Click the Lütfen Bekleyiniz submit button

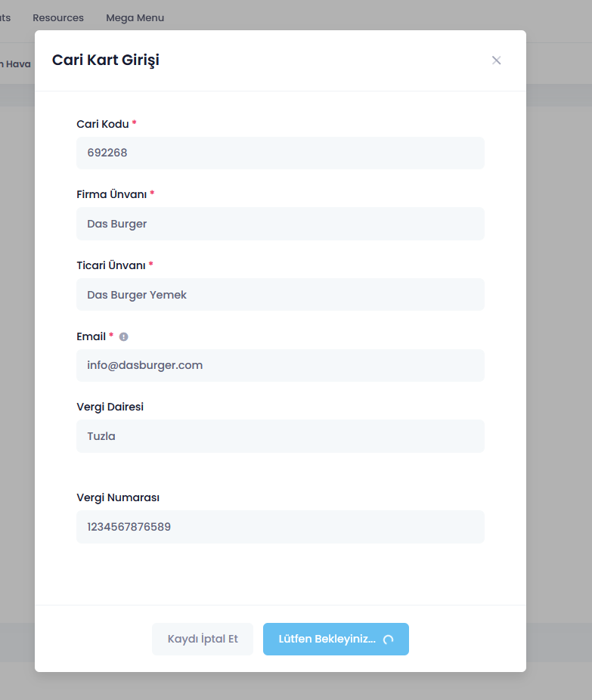336,639
